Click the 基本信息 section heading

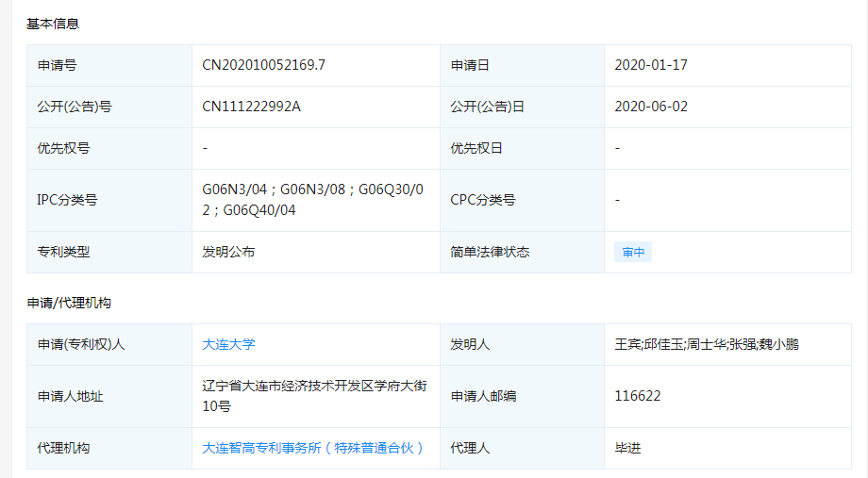pyautogui.click(x=53, y=24)
